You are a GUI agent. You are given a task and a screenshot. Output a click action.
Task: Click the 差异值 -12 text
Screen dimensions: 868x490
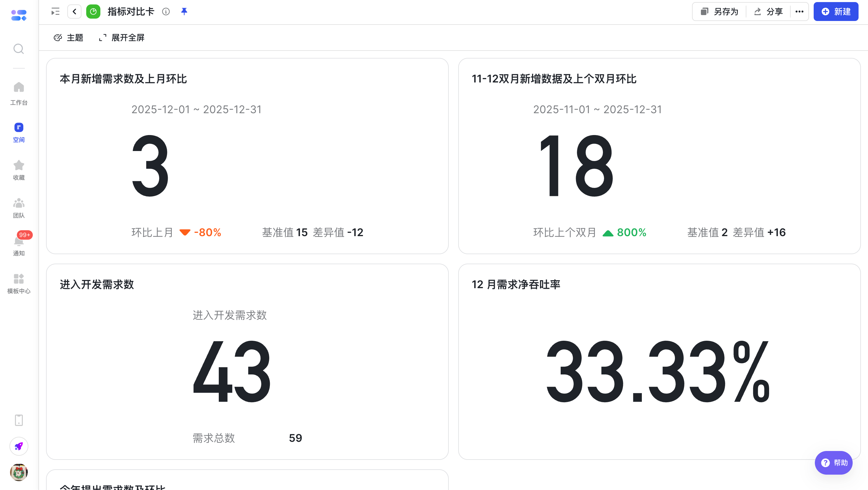click(338, 232)
